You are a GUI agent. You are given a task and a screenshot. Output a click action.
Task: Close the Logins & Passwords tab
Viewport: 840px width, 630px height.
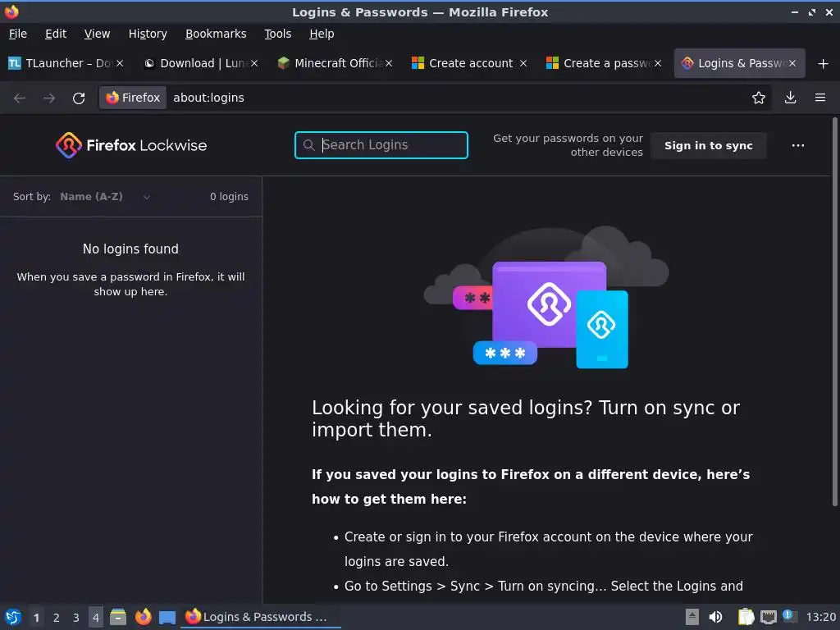tap(792, 63)
